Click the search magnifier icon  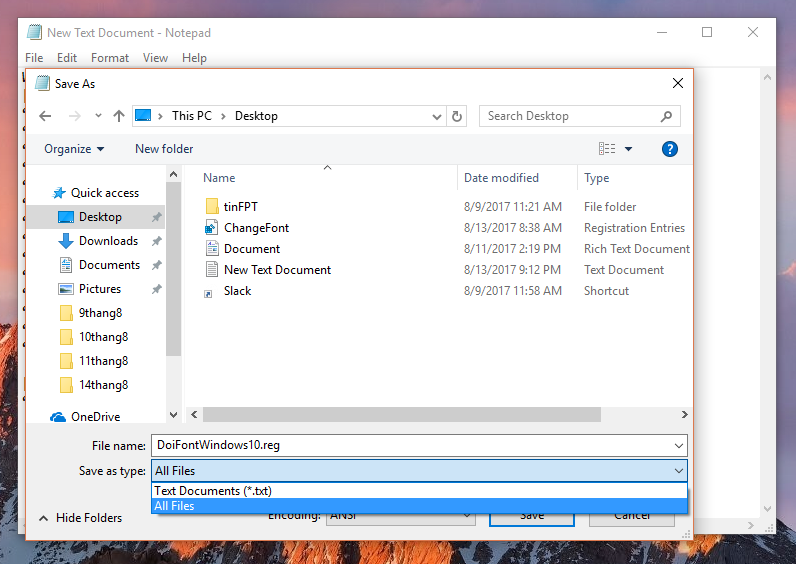coord(666,116)
